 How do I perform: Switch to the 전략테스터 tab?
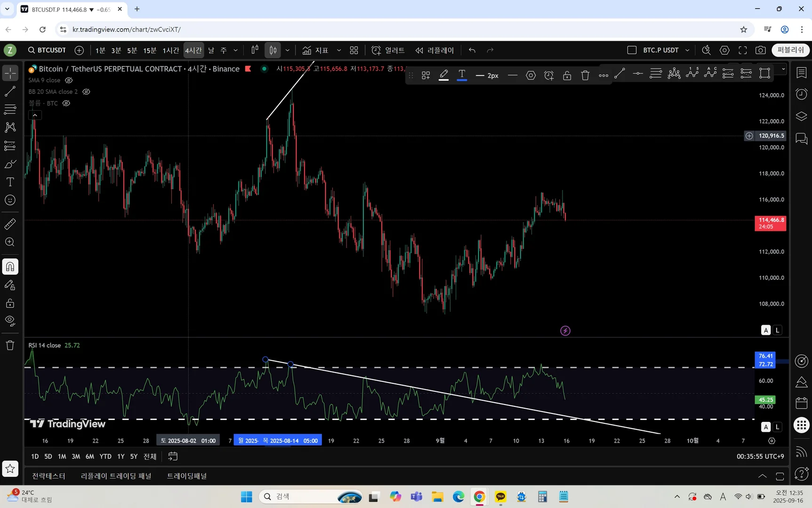[48, 476]
